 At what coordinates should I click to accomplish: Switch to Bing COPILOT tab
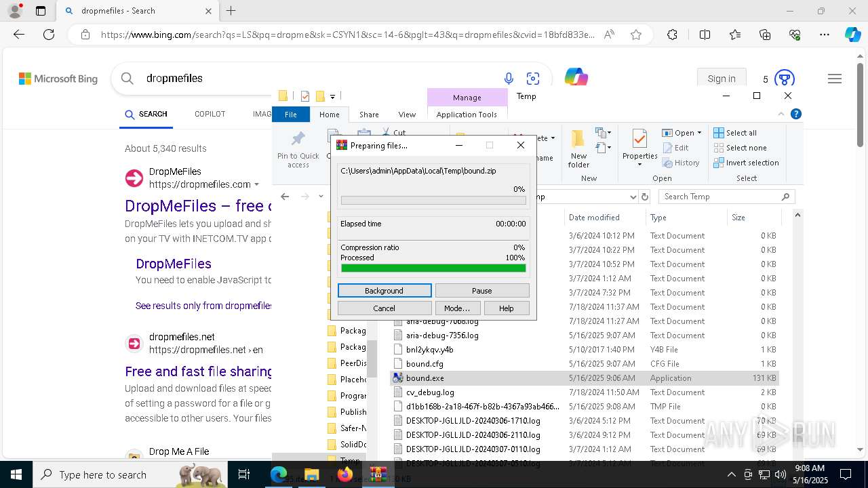tap(210, 114)
